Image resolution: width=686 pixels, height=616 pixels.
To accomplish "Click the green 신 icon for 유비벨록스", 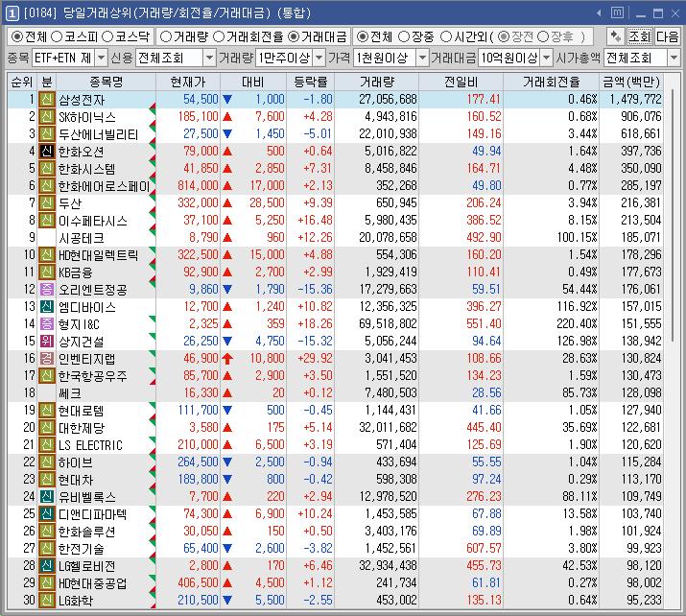I will point(47,497).
